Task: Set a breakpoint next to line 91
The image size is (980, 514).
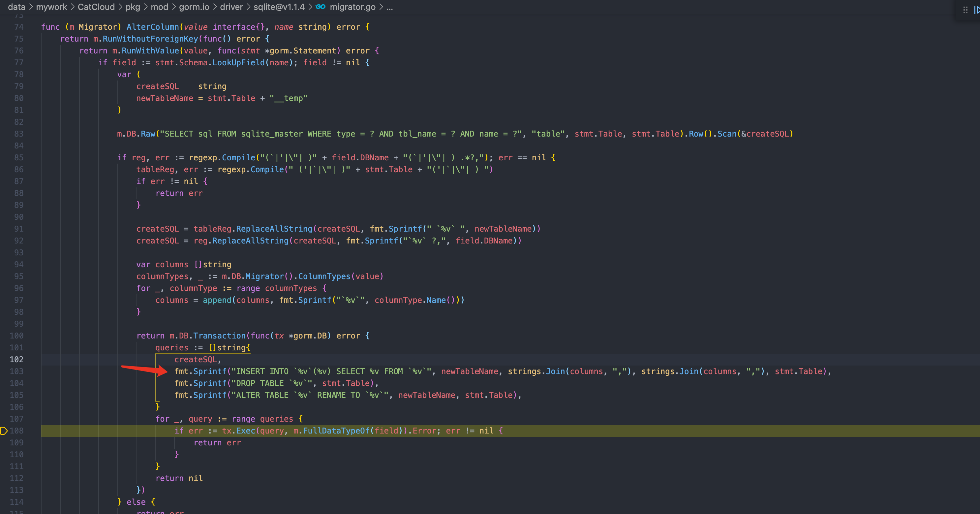Action: click(x=5, y=228)
